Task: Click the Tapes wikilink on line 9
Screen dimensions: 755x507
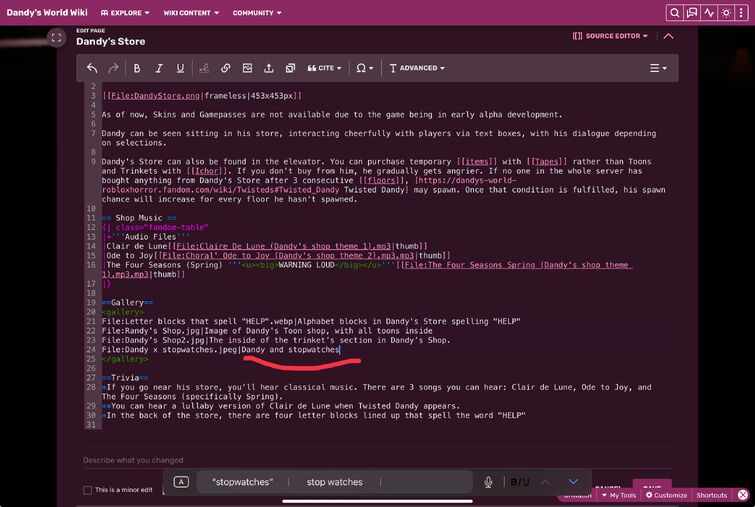Action: 546,162
